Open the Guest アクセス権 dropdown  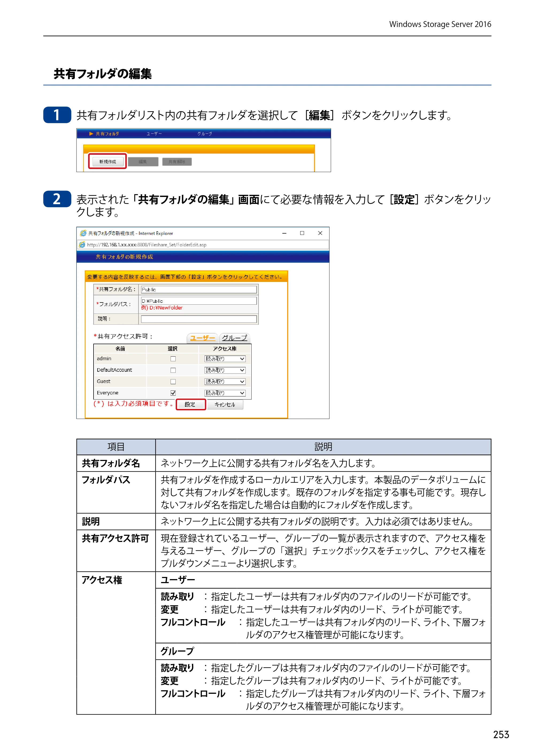click(x=225, y=382)
